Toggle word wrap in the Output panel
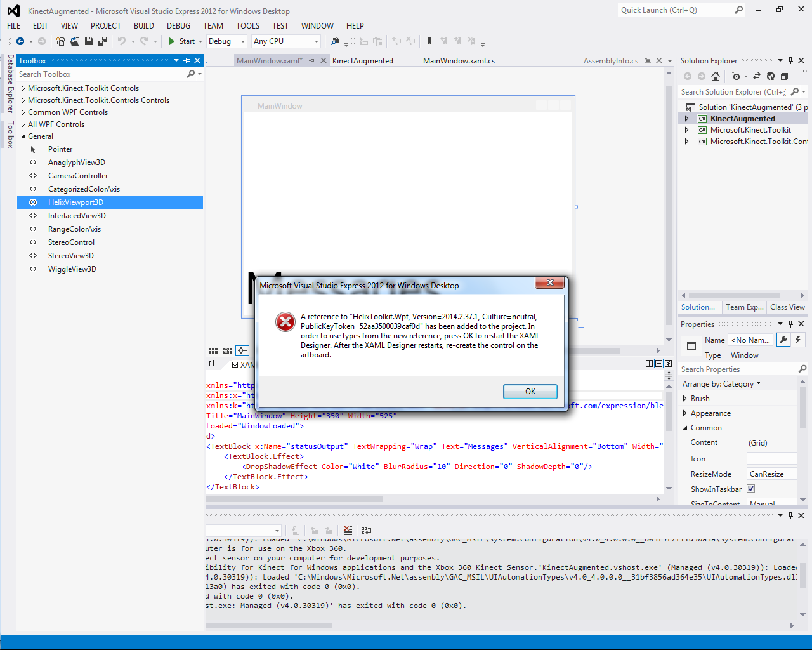The width and height of the screenshot is (812, 650). (x=367, y=531)
